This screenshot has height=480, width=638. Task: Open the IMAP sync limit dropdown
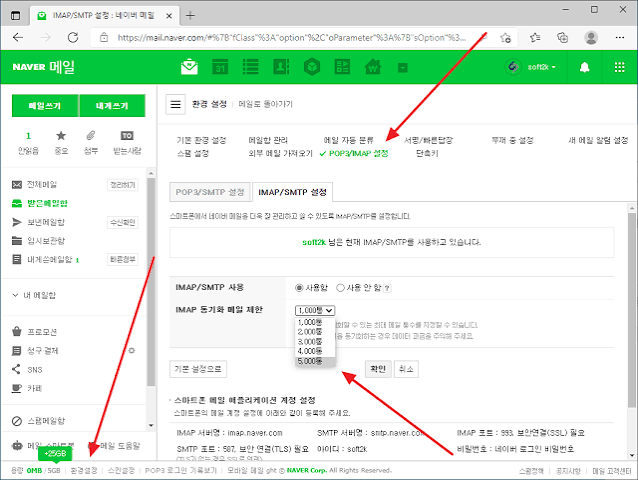click(x=315, y=310)
